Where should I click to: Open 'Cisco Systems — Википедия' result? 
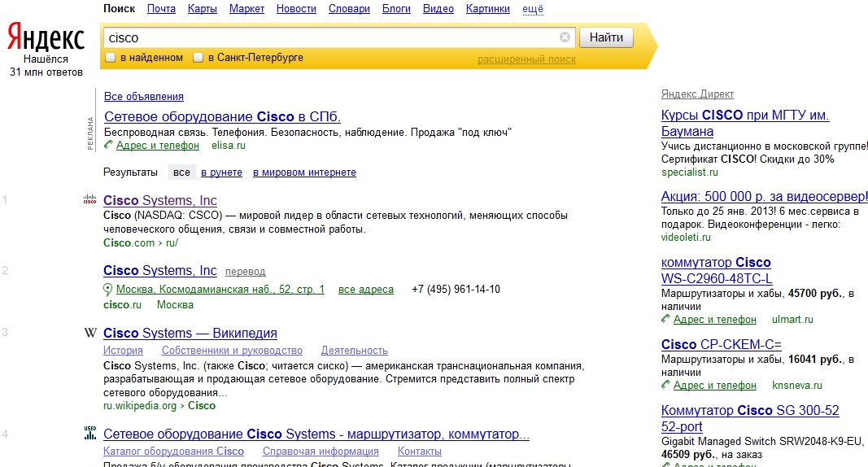point(190,333)
